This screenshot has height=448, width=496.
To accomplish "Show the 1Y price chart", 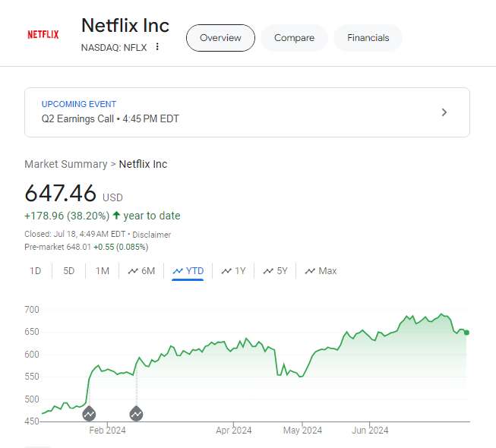I will 233,271.
